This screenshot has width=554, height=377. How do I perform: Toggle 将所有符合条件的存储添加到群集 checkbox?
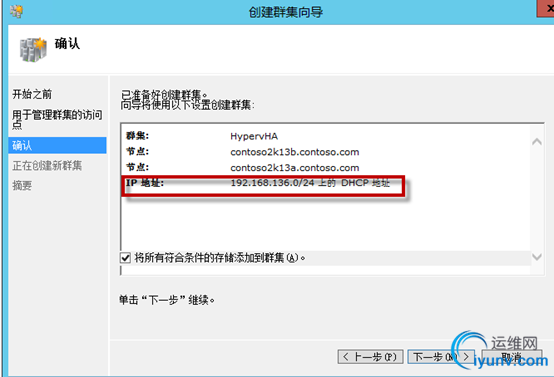125,258
